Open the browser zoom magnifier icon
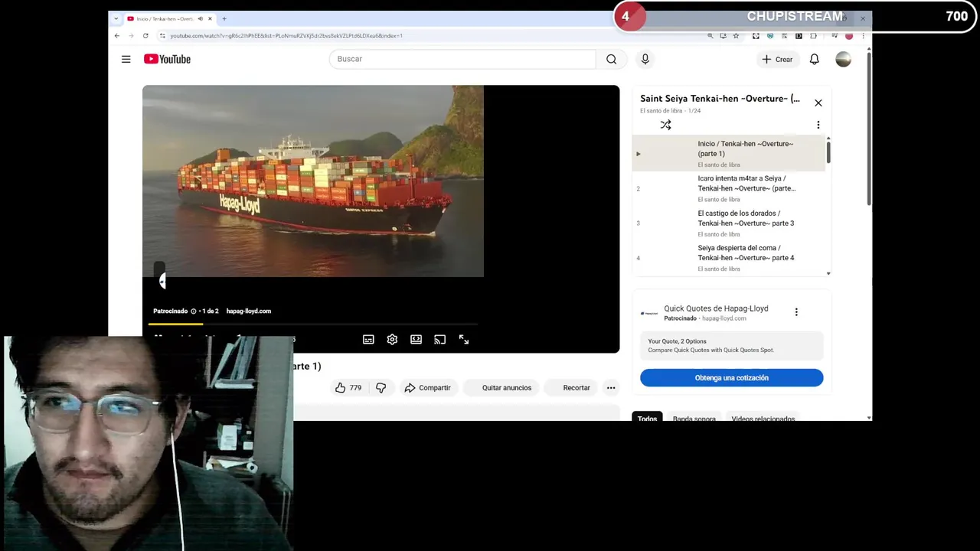980x551 pixels. pos(710,35)
